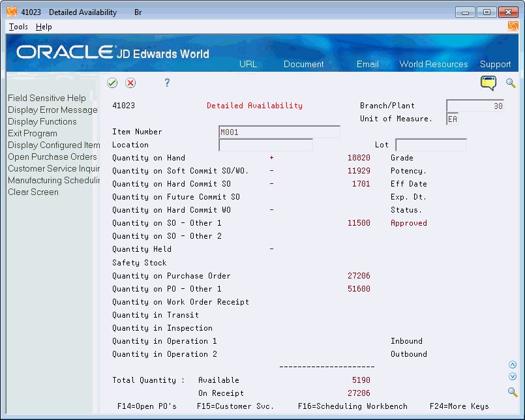525x420 pixels.
Task: Click the Safety Stock label
Action: click(x=140, y=263)
